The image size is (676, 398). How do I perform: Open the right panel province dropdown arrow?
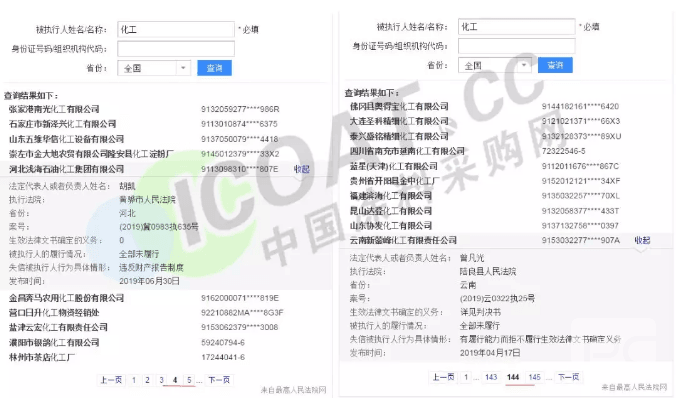coord(524,66)
